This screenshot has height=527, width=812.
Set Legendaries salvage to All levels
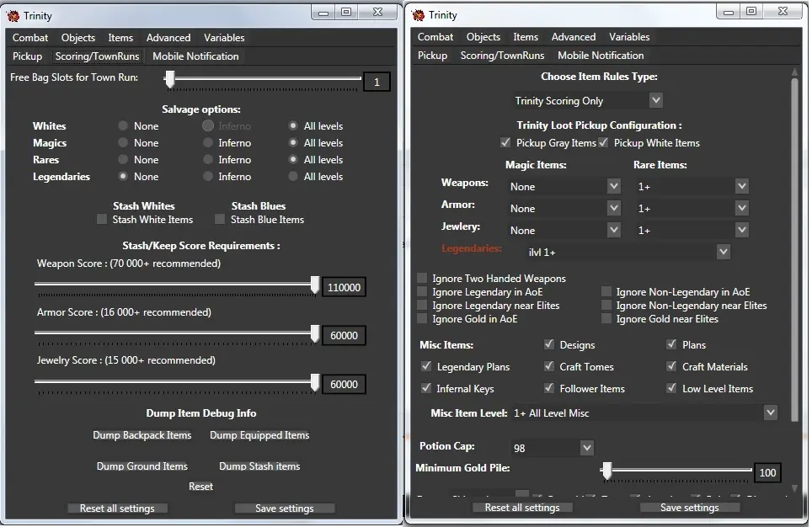point(293,177)
